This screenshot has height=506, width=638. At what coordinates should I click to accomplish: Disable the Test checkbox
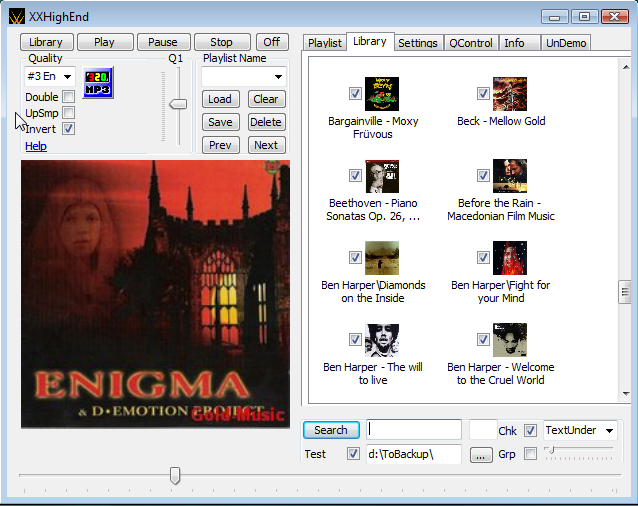coord(353,454)
